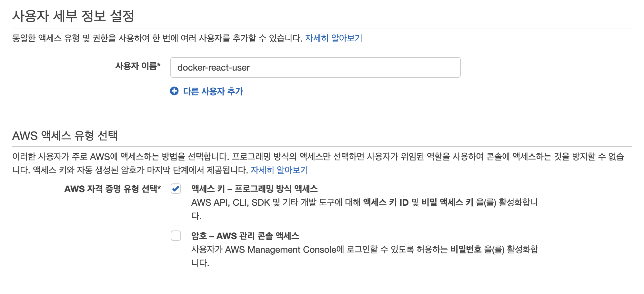The height and width of the screenshot is (294, 644).
Task: Click the 동일한 액세스 유형 description sentence
Action: pyautogui.click(x=157, y=38)
